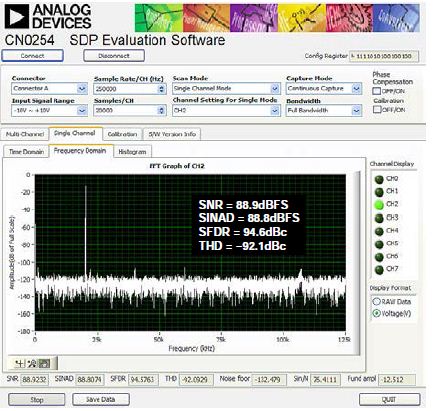The height and width of the screenshot is (411, 436).
Task: Click the Save Data button
Action: pyautogui.click(x=101, y=399)
